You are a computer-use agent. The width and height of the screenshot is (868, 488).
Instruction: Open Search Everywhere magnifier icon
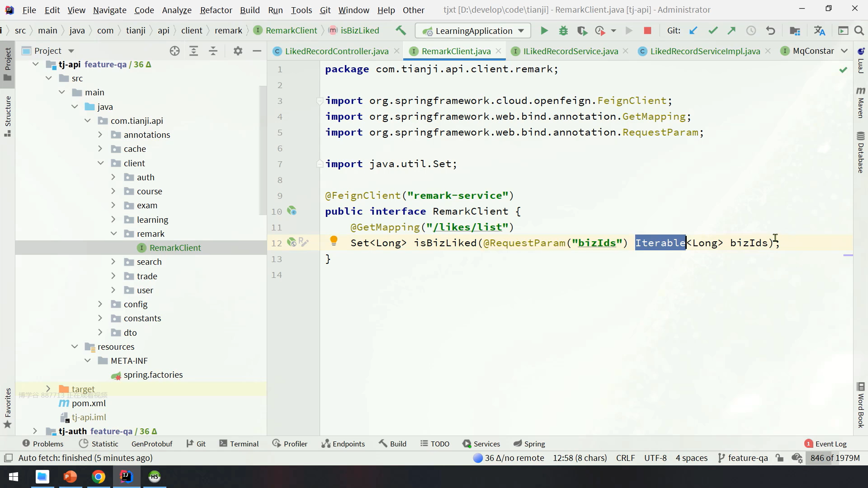point(859,31)
